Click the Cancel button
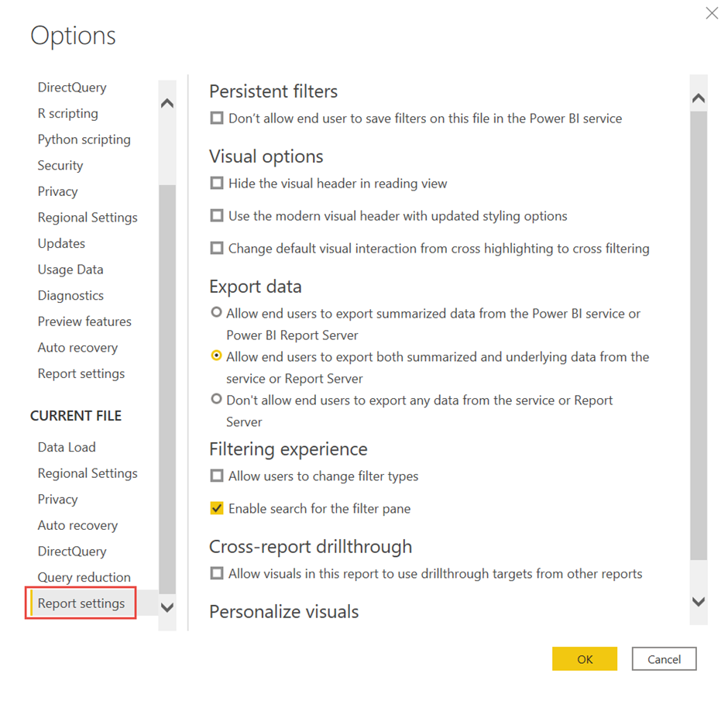Viewport: 728px width, 701px height. [664, 659]
